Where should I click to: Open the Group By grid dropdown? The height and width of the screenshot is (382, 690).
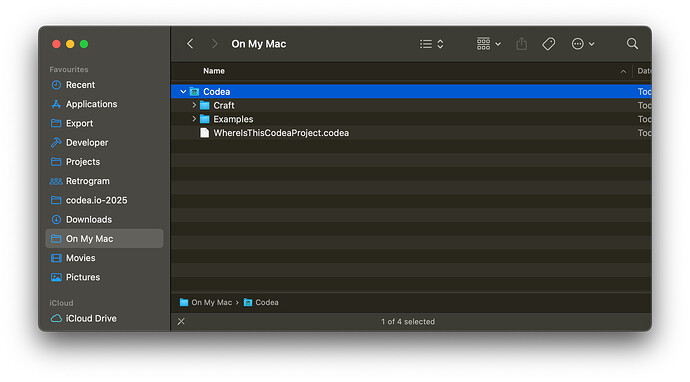click(488, 44)
